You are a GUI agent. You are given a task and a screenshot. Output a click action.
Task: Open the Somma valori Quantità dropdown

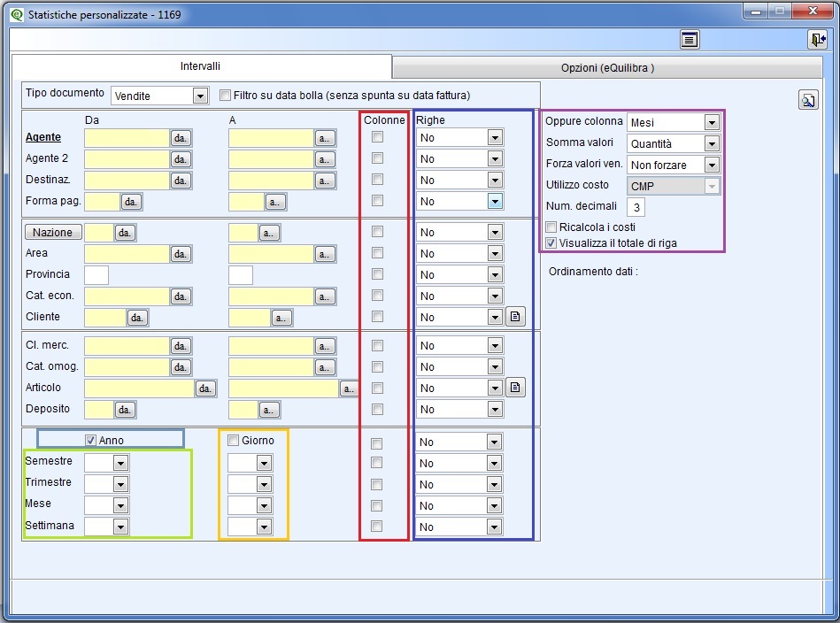712,143
